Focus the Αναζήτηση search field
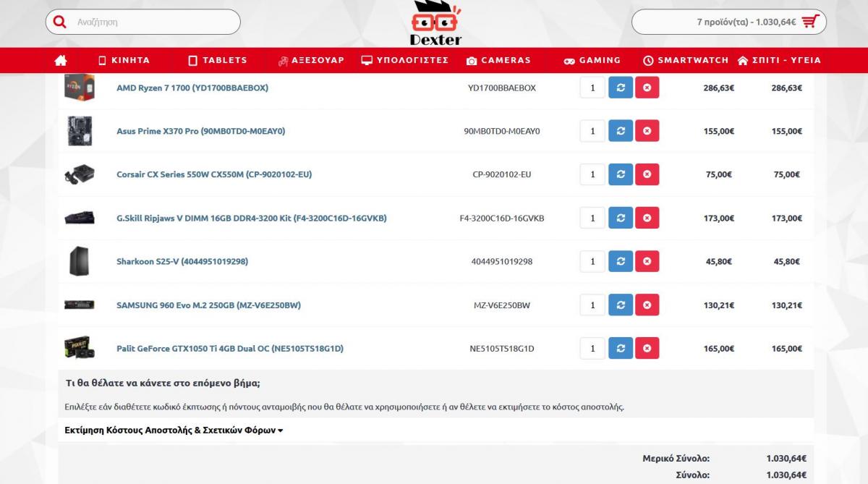The height and width of the screenshot is (484, 868). [x=143, y=22]
